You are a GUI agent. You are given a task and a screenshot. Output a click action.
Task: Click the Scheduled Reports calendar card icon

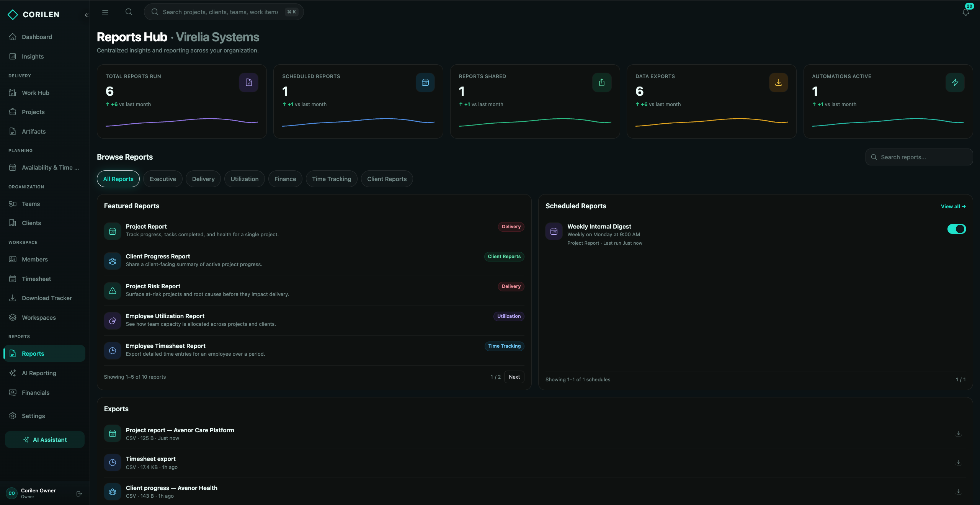click(x=425, y=82)
